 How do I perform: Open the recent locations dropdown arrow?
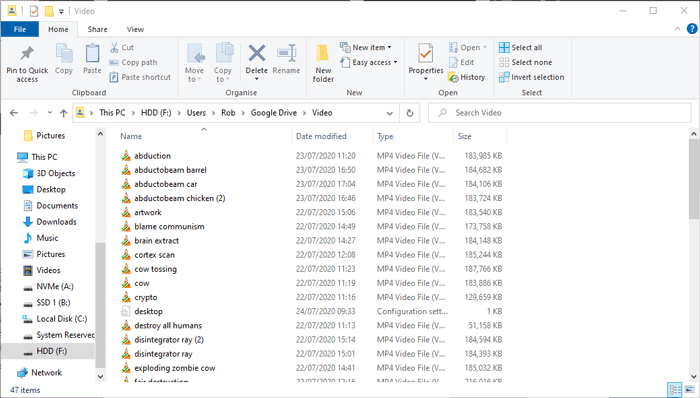click(x=50, y=113)
